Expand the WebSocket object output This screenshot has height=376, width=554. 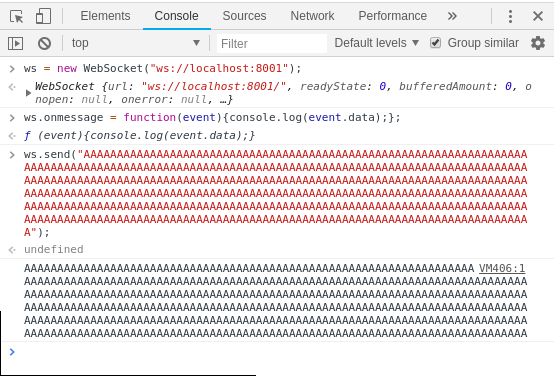point(28,93)
